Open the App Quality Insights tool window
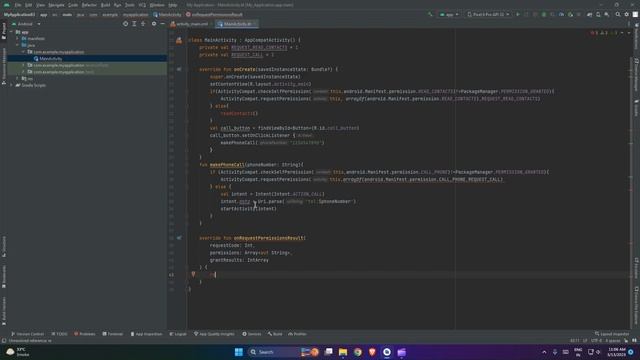 pos(215,334)
